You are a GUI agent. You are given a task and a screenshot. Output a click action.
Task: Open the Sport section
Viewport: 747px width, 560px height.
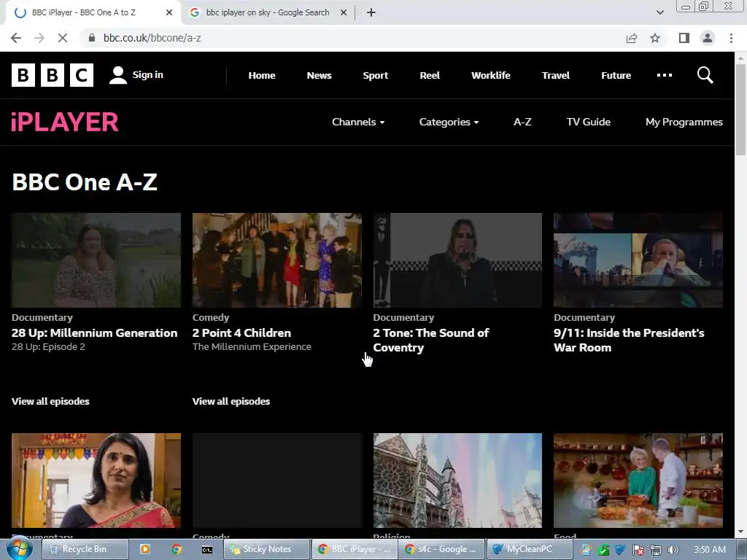[376, 75]
